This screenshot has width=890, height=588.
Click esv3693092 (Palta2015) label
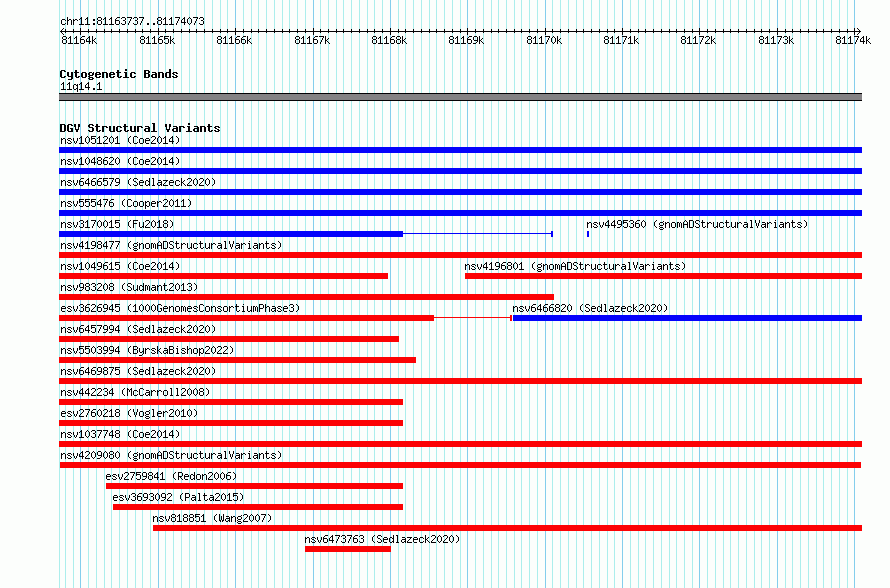[x=178, y=497]
